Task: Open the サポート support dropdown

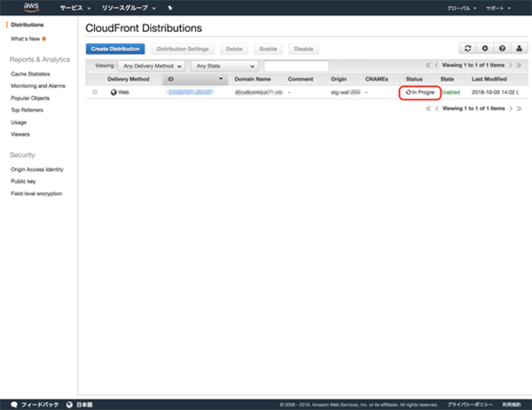Action: pos(498,8)
